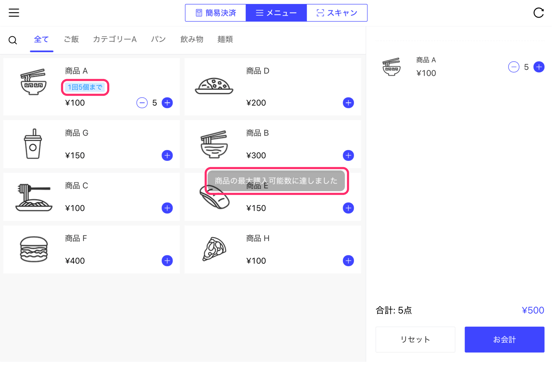Click the お会計 checkout button
This screenshot has height=365, width=552.
tap(504, 340)
